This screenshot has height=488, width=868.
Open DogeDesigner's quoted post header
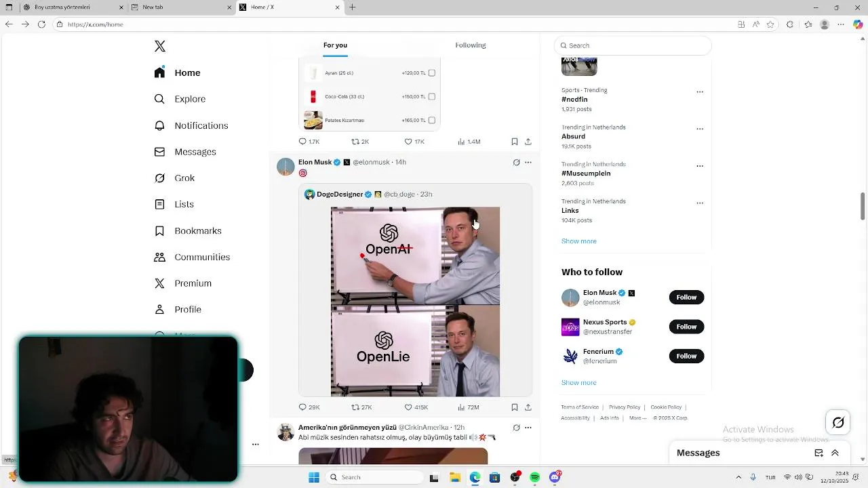tap(368, 195)
